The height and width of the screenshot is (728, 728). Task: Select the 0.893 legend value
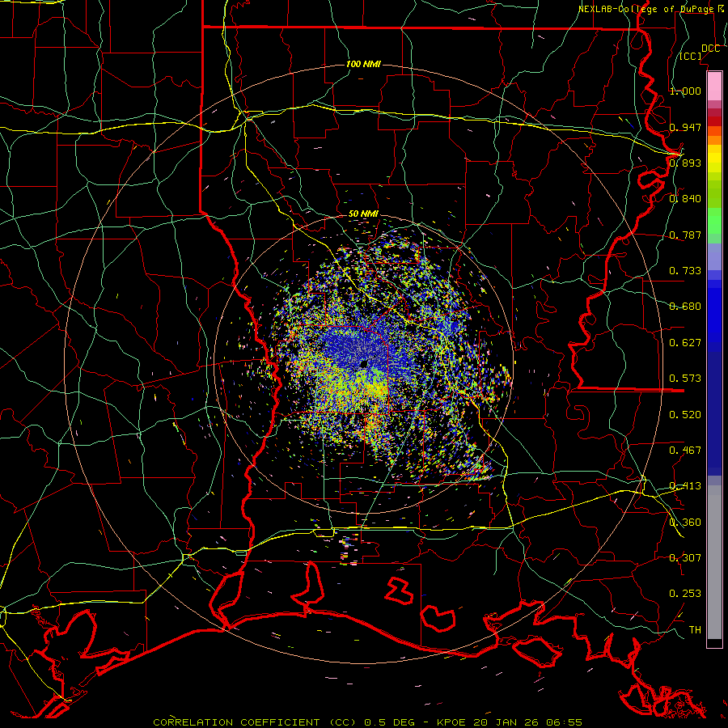[685, 163]
